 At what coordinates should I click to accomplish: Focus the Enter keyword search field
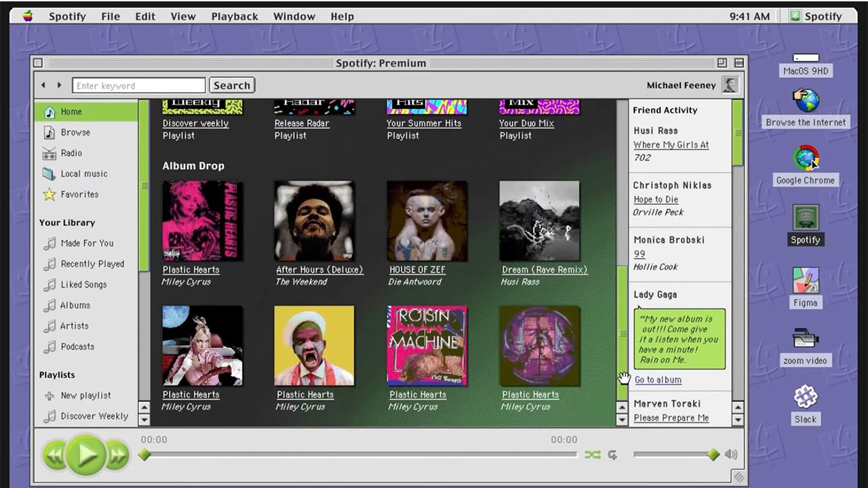[139, 85]
